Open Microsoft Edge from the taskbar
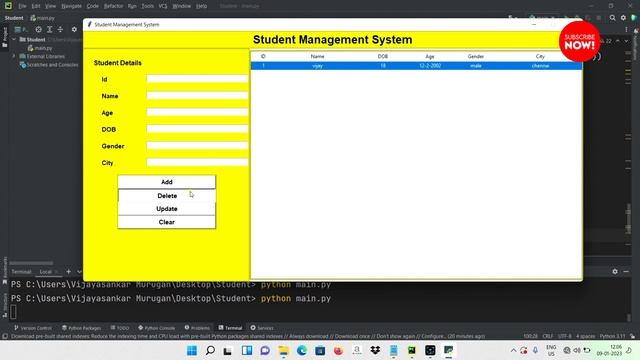This screenshot has height=360, width=640. coord(302,350)
